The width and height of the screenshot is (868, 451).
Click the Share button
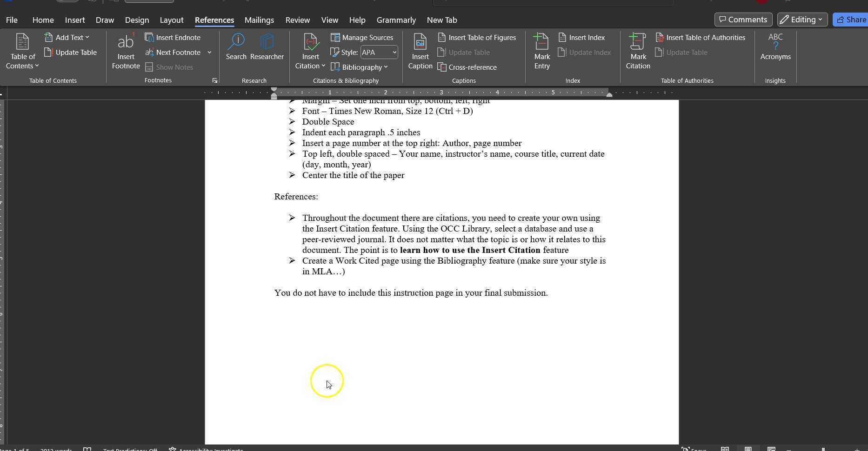point(851,20)
